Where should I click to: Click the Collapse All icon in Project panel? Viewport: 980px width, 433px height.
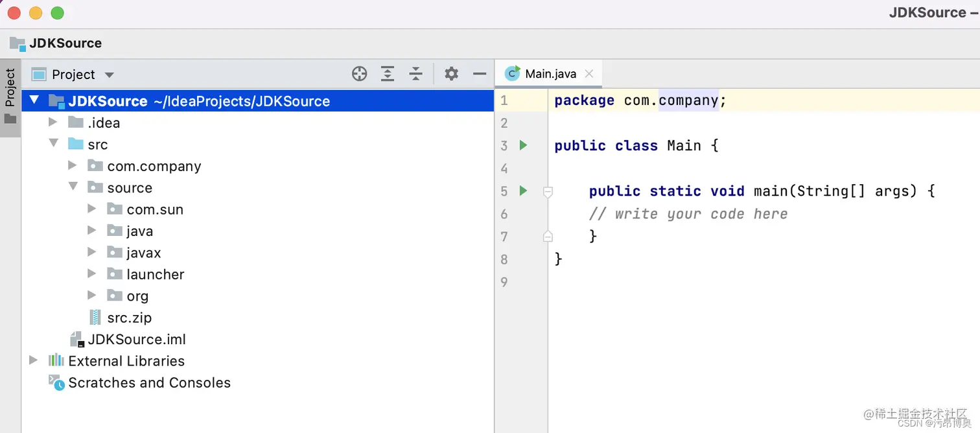(x=416, y=74)
